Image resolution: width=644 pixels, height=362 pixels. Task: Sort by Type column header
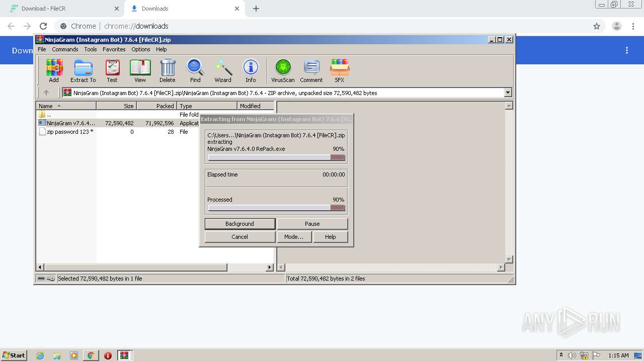207,106
